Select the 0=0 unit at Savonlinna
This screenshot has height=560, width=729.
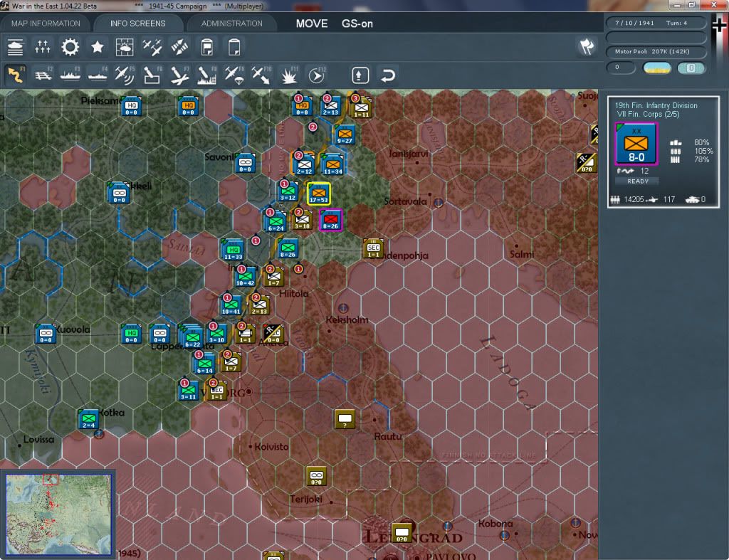(246, 164)
